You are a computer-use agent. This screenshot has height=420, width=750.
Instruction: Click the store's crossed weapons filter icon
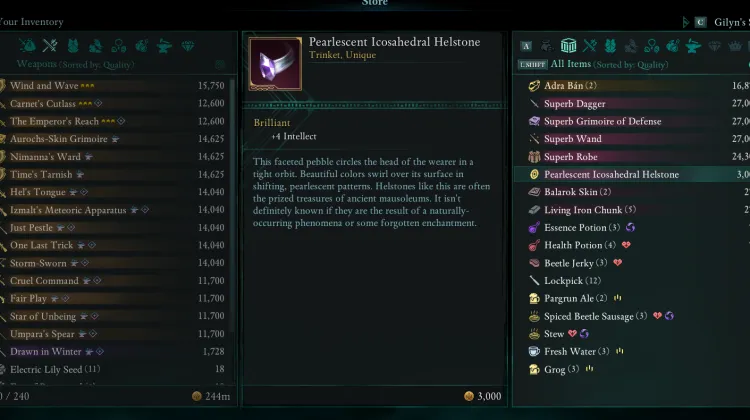[x=590, y=45]
